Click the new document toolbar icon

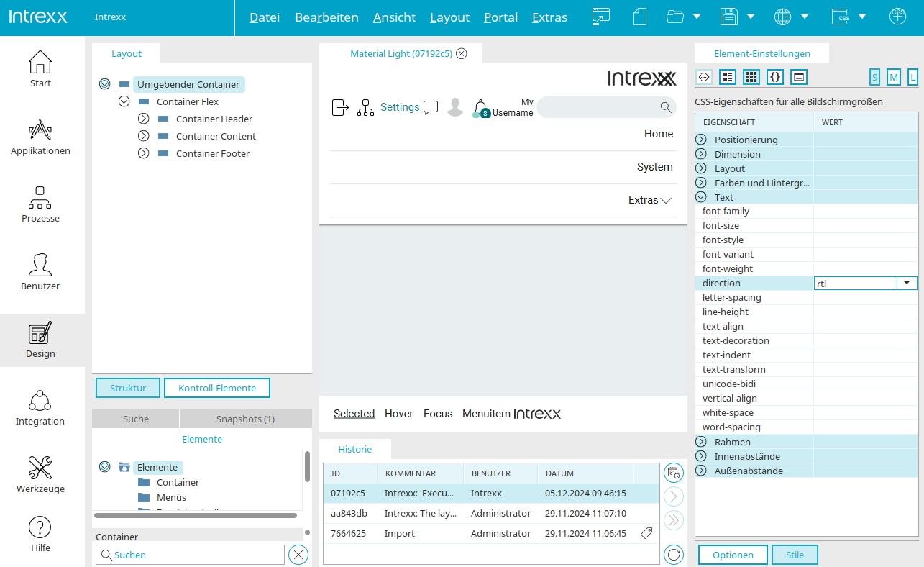(640, 17)
